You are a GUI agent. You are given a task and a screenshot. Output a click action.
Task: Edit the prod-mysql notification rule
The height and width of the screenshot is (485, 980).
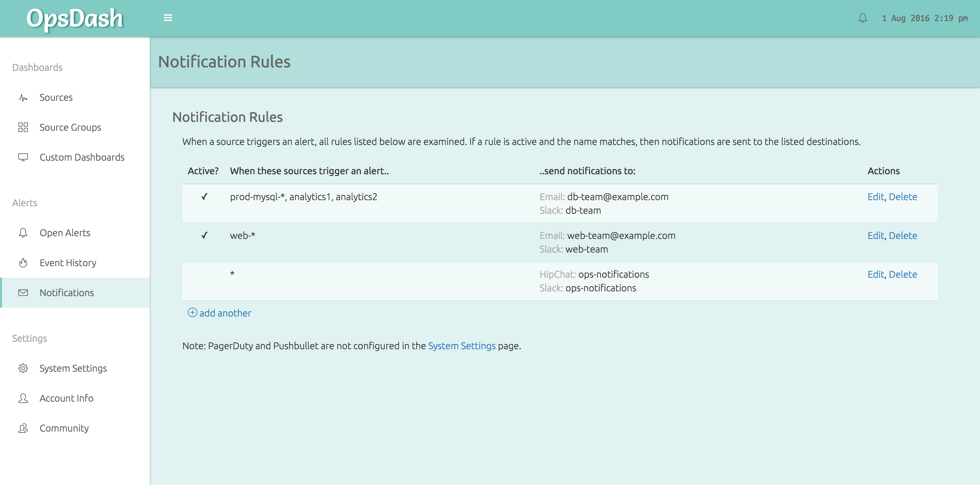[x=876, y=197]
